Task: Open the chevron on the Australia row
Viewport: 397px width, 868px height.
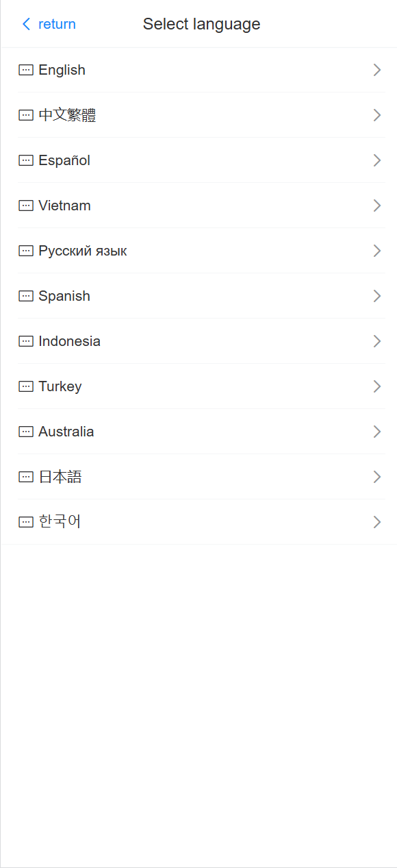Action: pos(377,432)
